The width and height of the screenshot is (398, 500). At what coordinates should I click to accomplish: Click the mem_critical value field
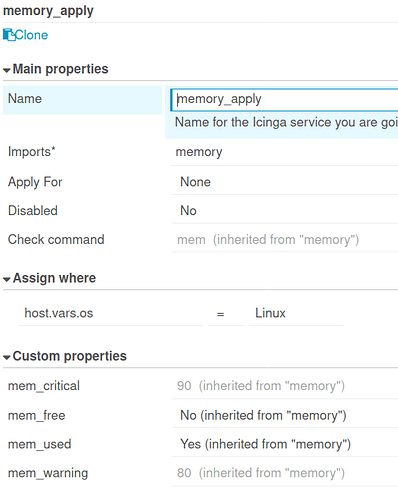(285, 386)
